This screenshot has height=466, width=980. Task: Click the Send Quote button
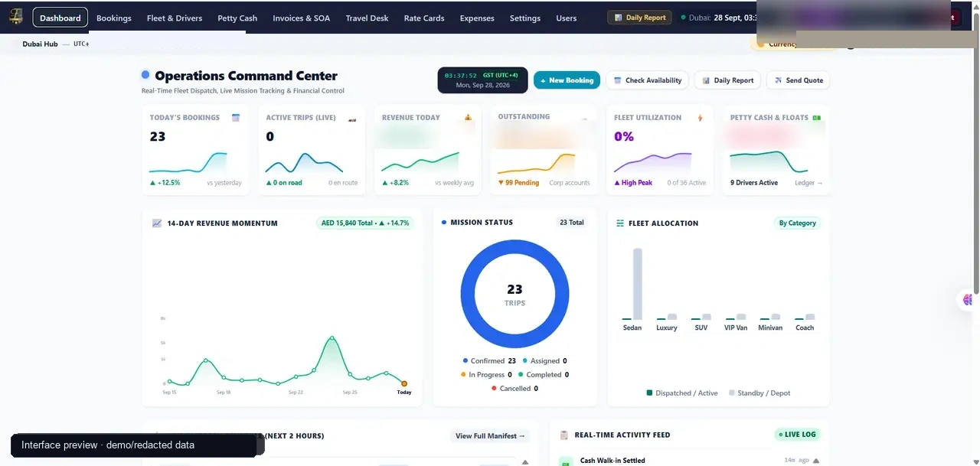click(799, 80)
